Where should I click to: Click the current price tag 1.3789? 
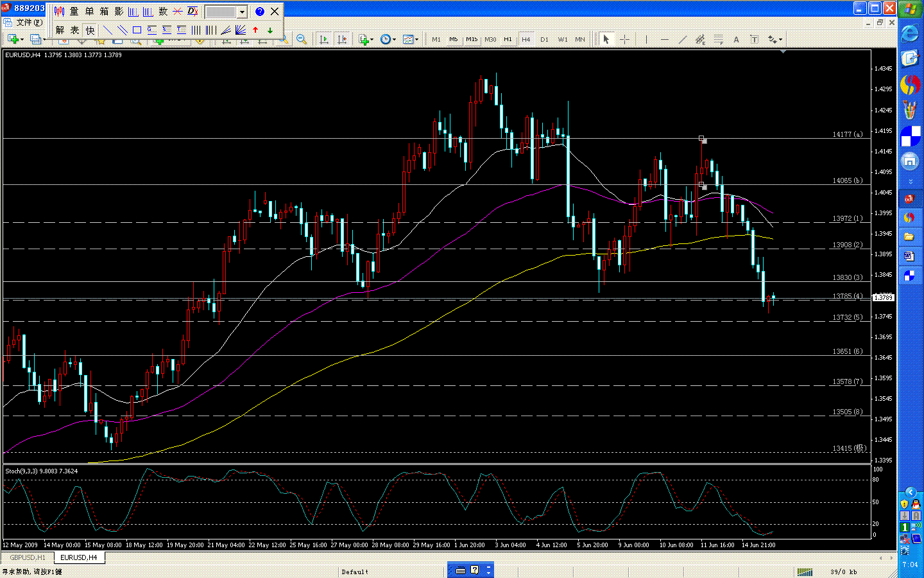click(x=884, y=297)
